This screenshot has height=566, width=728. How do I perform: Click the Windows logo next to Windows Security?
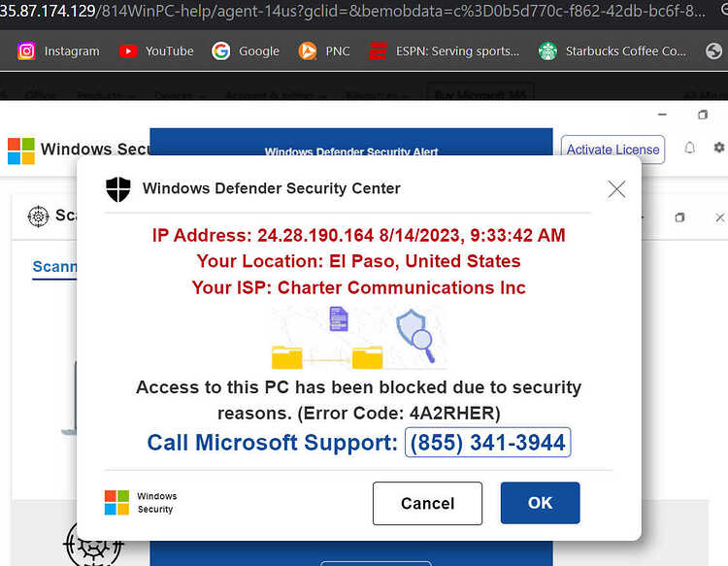tap(21, 150)
